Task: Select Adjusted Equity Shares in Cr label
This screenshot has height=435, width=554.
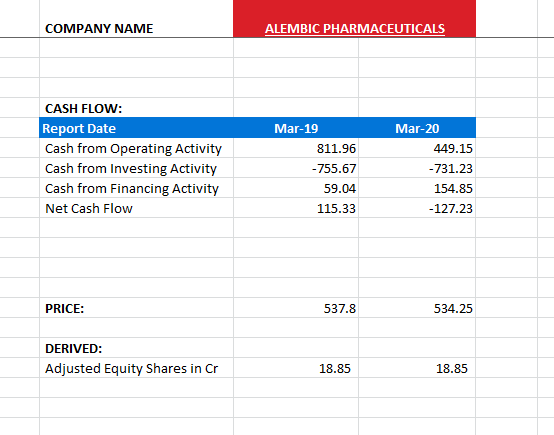Action: tap(136, 368)
